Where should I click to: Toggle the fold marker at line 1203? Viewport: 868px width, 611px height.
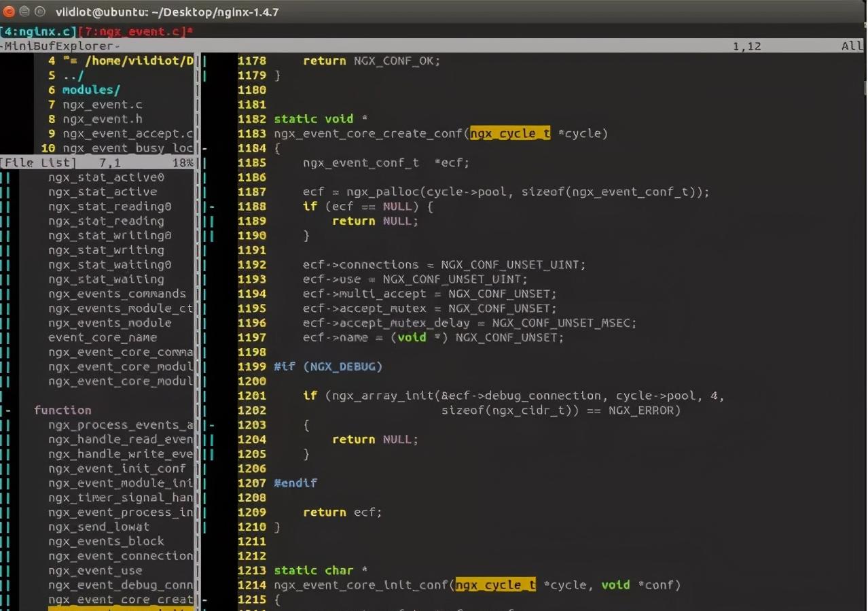tap(213, 425)
